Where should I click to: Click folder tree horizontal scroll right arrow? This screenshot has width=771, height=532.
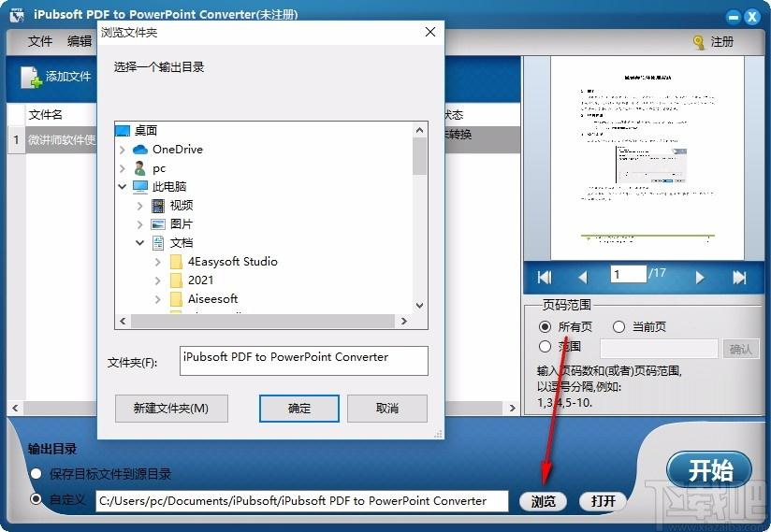[x=403, y=322]
